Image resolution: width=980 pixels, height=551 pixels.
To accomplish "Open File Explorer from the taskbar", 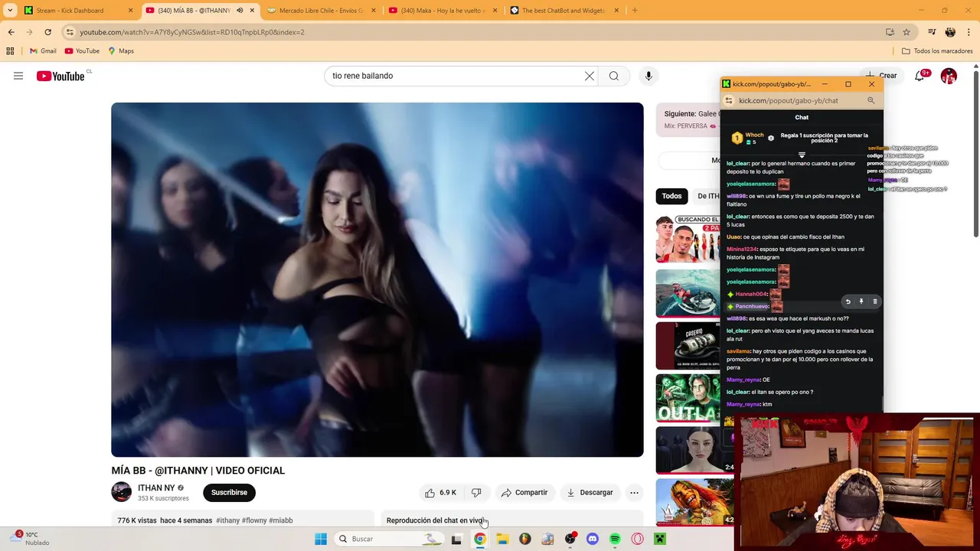I will [502, 539].
